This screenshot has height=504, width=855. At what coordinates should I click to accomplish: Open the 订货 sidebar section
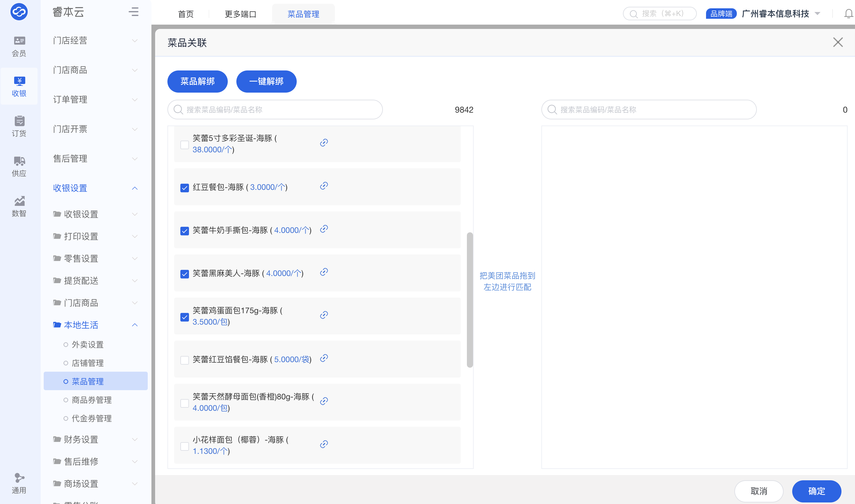pos(19,126)
